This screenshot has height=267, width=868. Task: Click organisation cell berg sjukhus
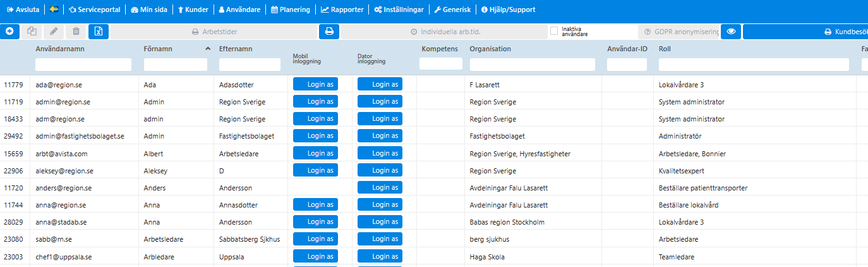click(x=490, y=239)
